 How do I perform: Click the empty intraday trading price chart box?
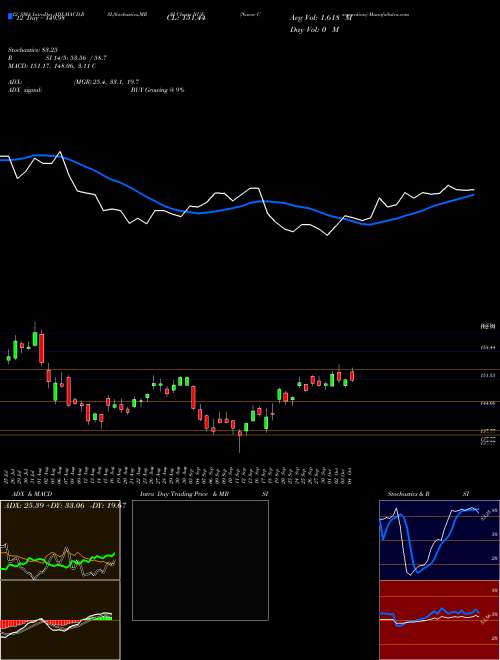tap(200, 560)
